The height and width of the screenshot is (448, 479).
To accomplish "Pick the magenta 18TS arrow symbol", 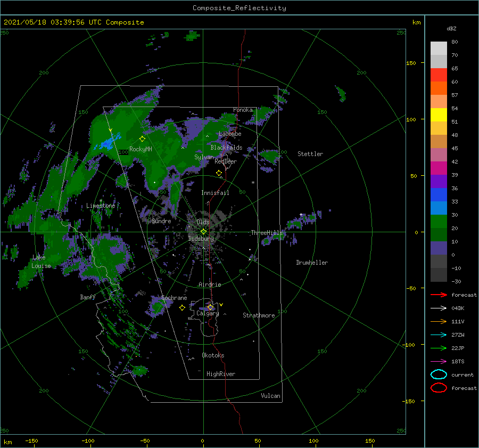I will (439, 361).
